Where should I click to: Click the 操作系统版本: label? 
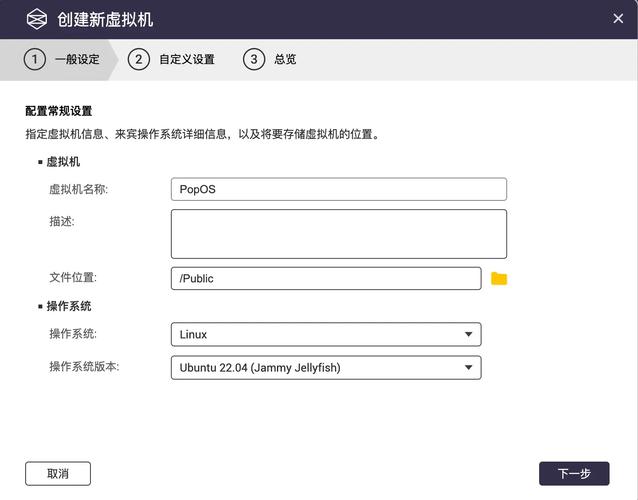(x=84, y=367)
